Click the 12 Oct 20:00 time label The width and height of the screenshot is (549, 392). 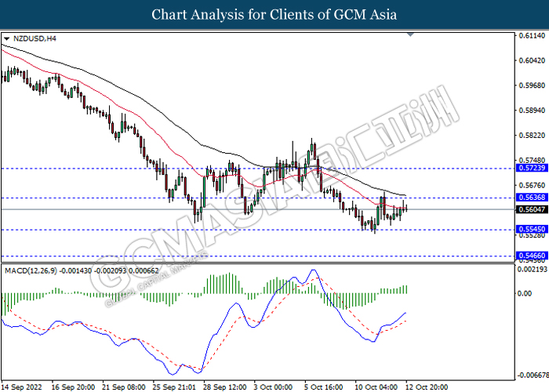tap(426, 387)
